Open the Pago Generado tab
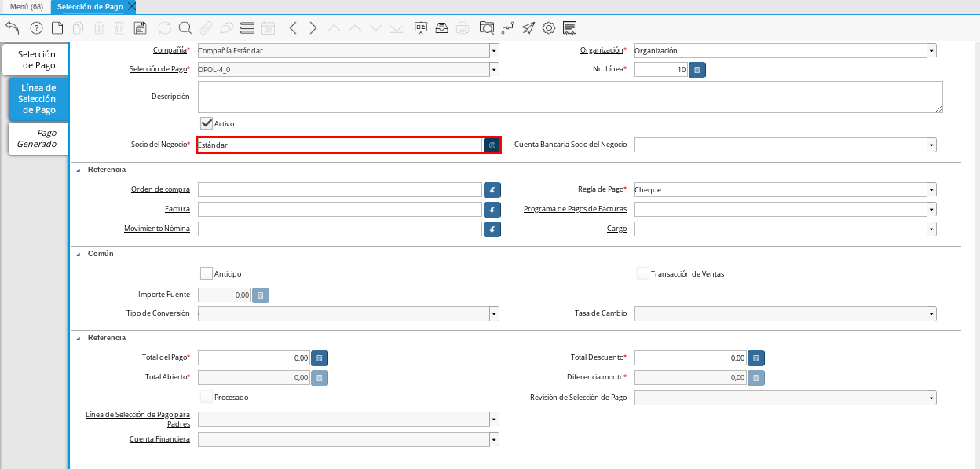 click(38, 138)
